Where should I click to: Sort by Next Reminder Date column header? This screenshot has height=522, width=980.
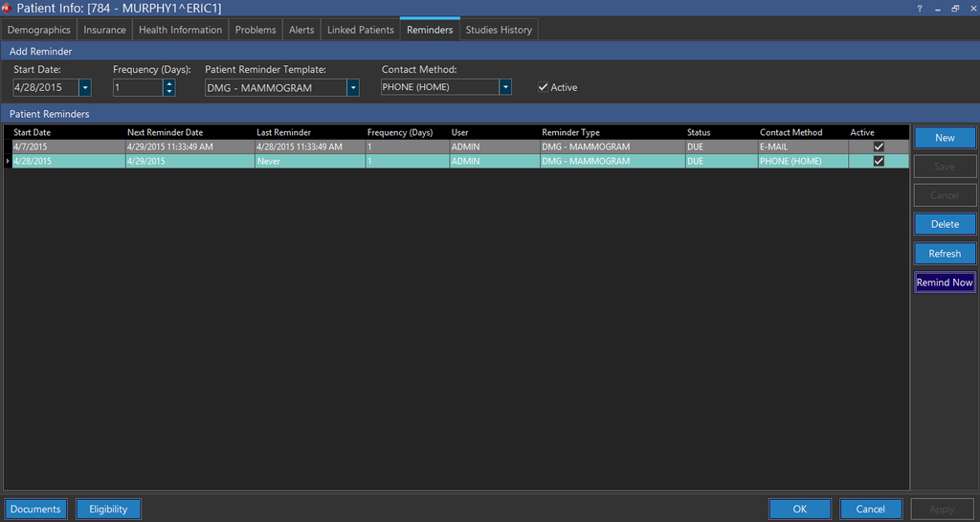[x=165, y=132]
